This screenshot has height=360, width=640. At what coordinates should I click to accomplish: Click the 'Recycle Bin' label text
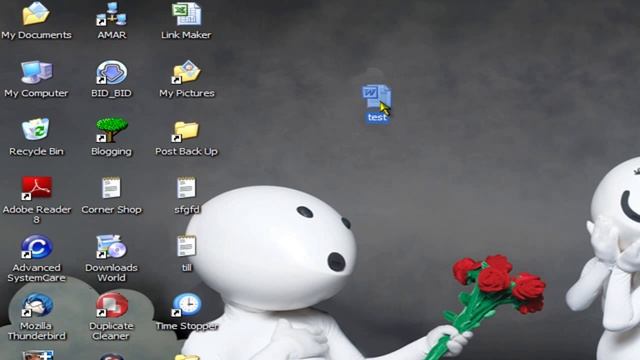(36, 151)
